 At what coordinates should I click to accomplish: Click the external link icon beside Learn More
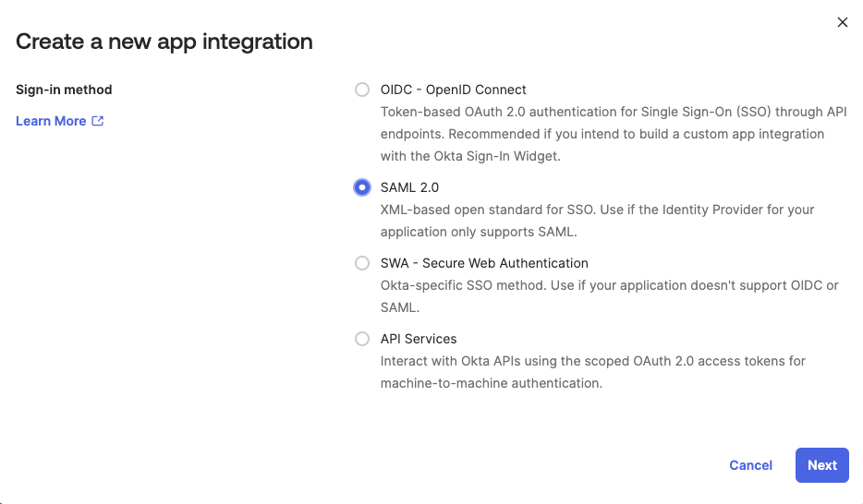pos(97,121)
